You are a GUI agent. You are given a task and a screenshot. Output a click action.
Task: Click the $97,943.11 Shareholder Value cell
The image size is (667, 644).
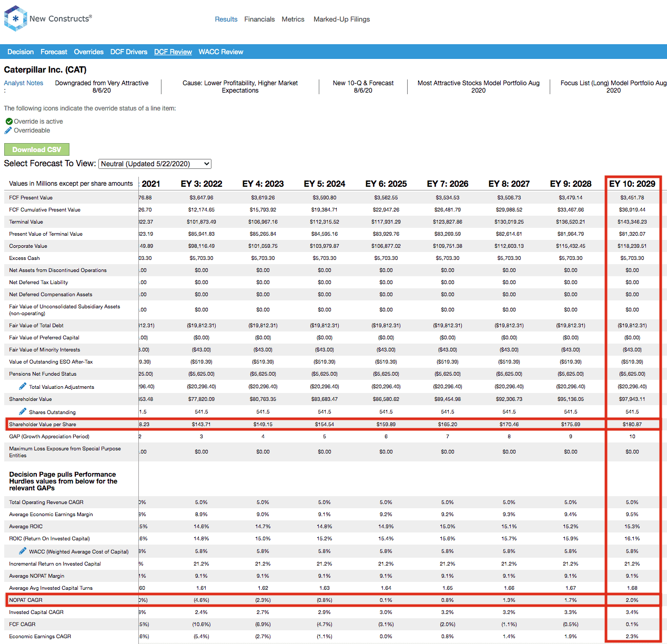click(632, 399)
